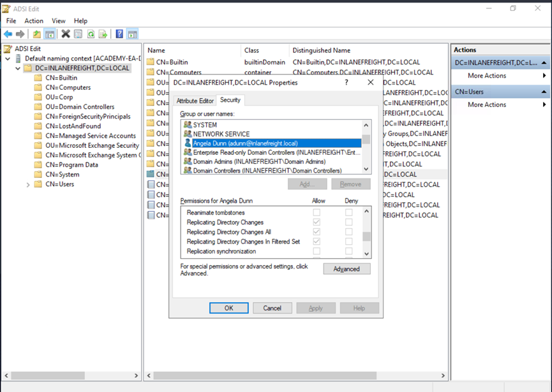552x392 pixels.
Task: Click the Export List toolbar icon
Action: coord(103,34)
